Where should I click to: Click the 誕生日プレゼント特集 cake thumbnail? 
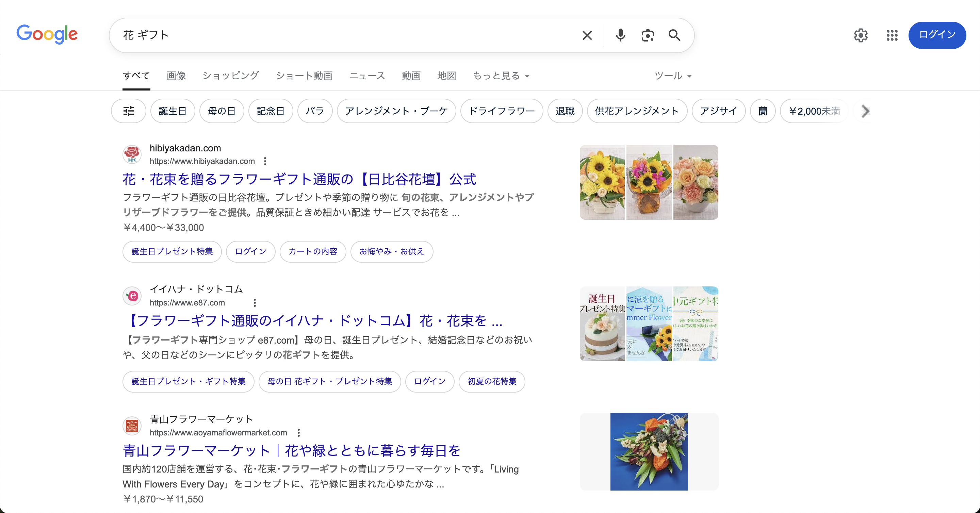tap(602, 324)
